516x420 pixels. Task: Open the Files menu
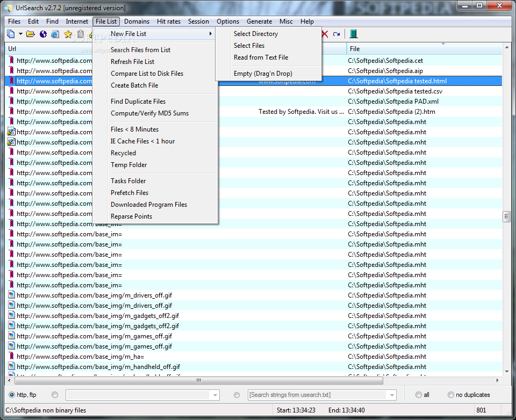coord(14,21)
